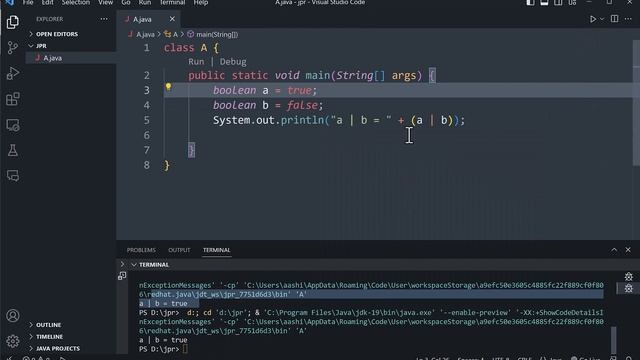Collapse the Terminal group chevron
This screenshot has height=360, width=640.
click(x=133, y=265)
